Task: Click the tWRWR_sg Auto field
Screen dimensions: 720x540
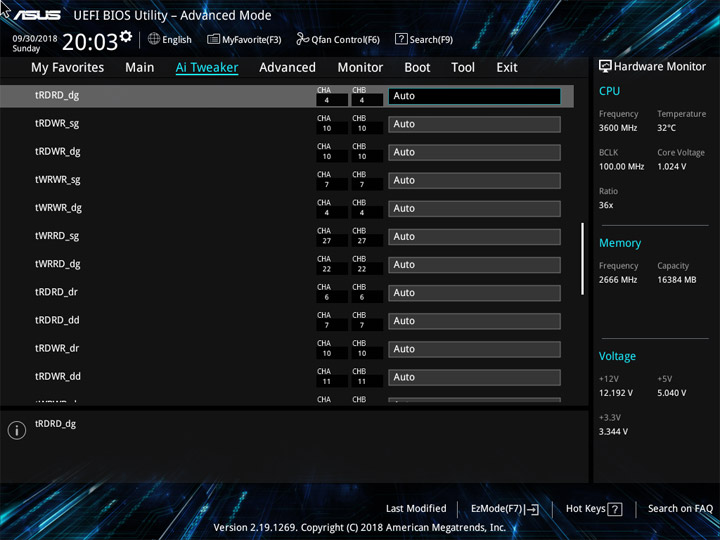Action: [x=474, y=180]
